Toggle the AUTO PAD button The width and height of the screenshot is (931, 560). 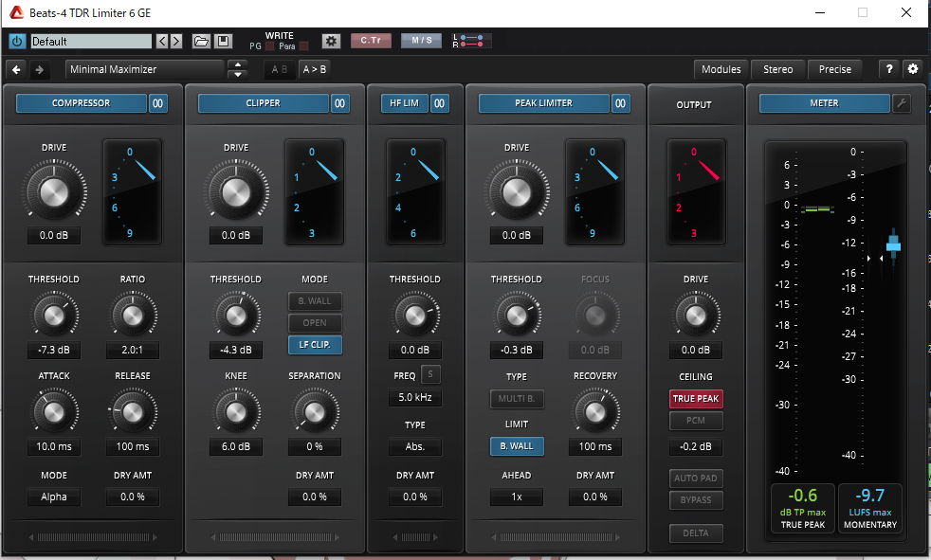tap(696, 479)
